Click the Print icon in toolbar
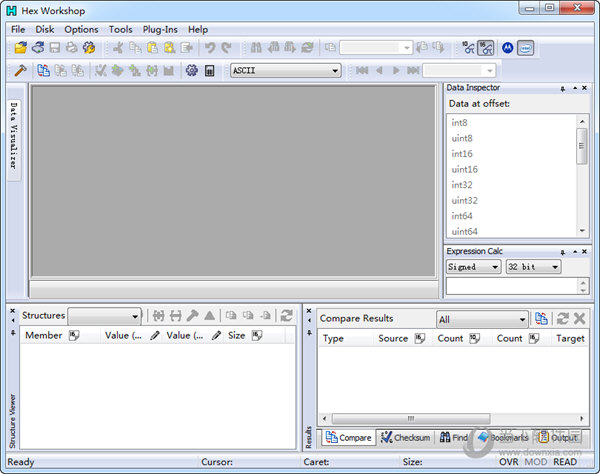The height and width of the screenshot is (474, 600). click(72, 48)
